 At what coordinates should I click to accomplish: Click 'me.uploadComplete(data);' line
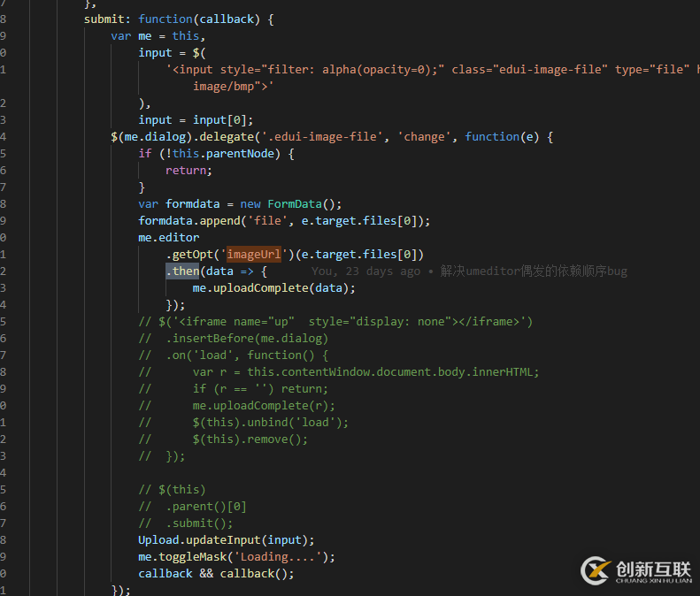(273, 288)
